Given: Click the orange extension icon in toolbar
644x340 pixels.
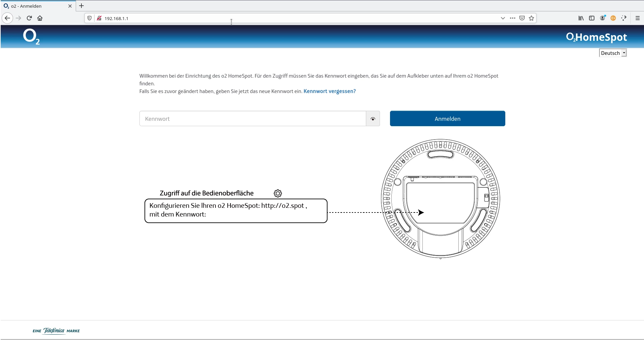Looking at the screenshot, I should [613, 18].
